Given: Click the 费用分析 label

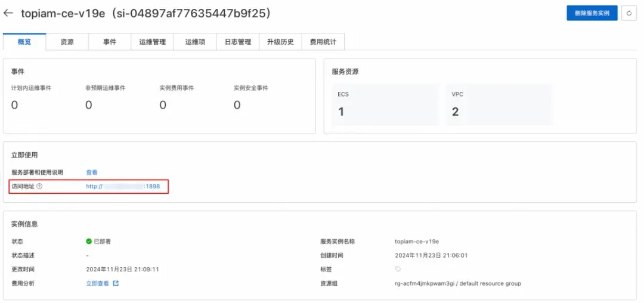Looking at the screenshot, I should pyautogui.click(x=23, y=283).
